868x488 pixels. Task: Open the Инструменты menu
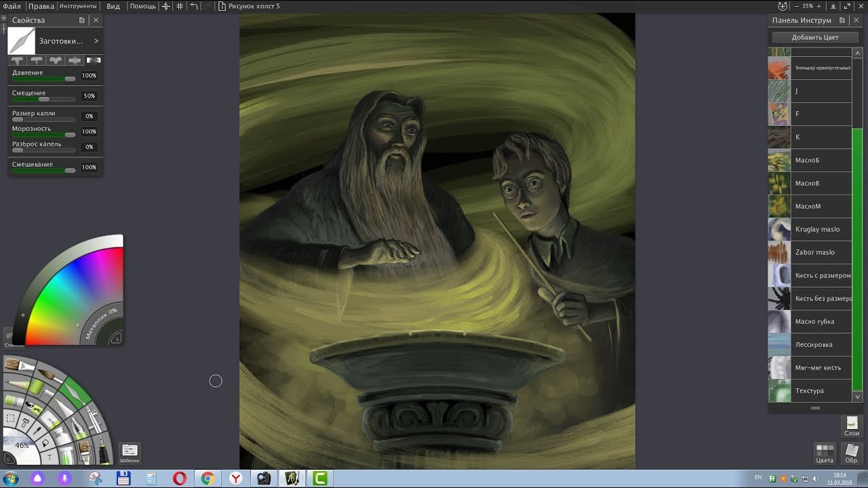pyautogui.click(x=78, y=6)
